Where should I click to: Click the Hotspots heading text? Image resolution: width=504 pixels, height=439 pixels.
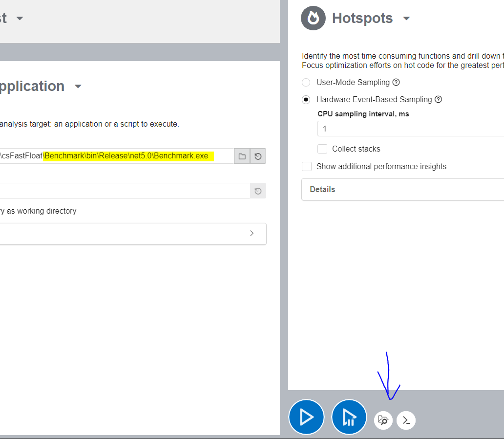(362, 18)
